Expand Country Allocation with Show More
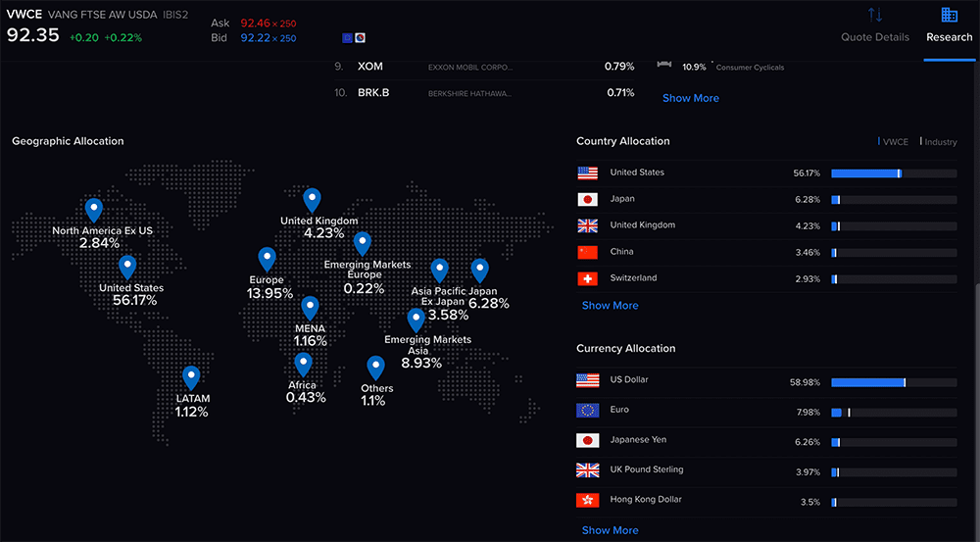This screenshot has height=542, width=980. tap(610, 306)
